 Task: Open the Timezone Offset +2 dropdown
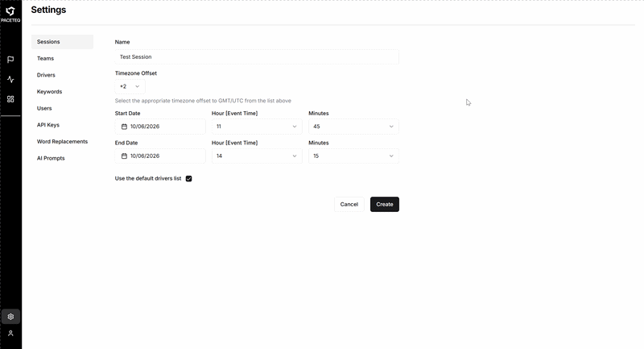130,86
